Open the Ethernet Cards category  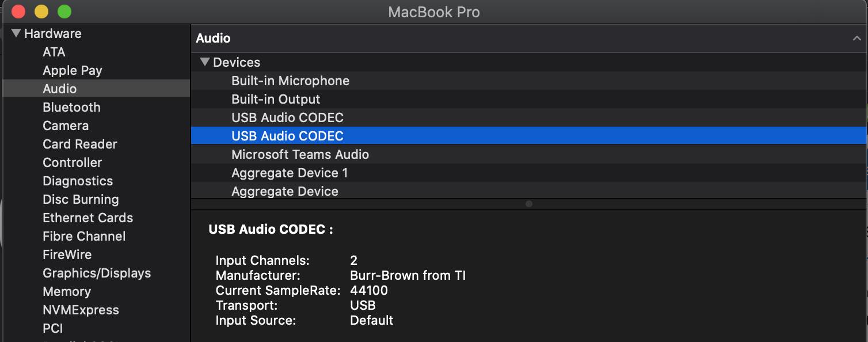87,218
